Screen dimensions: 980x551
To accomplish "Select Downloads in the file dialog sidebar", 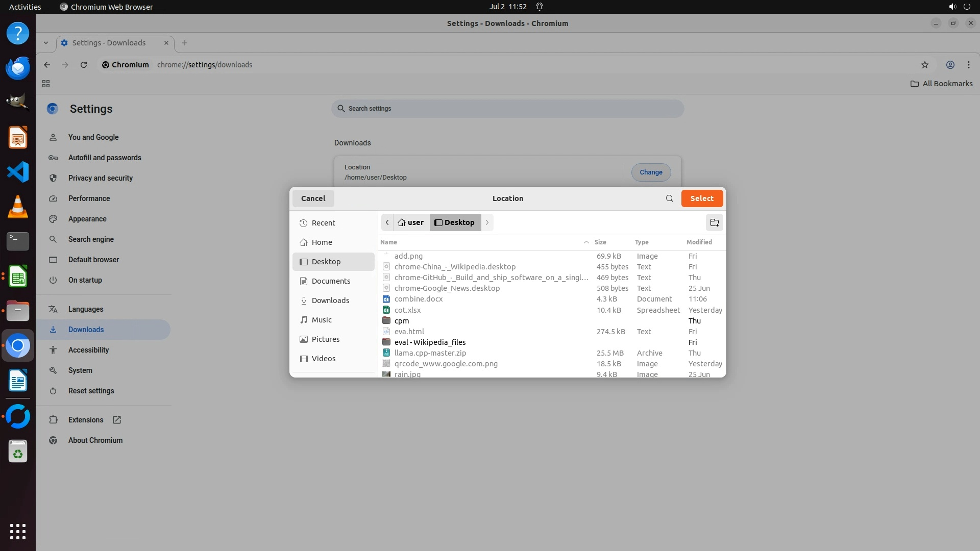I will tap(330, 300).
